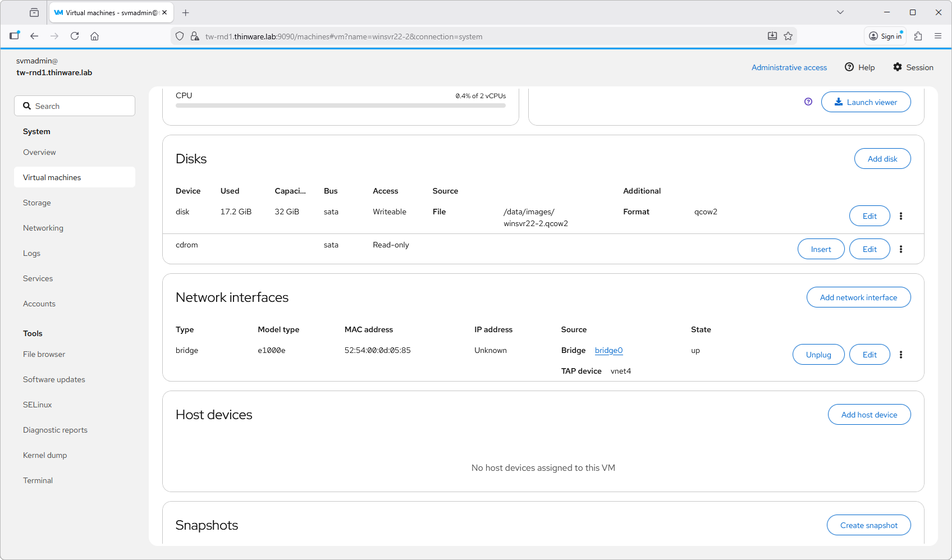Open Logs in the sidebar
This screenshot has width=952, height=560.
75,253
